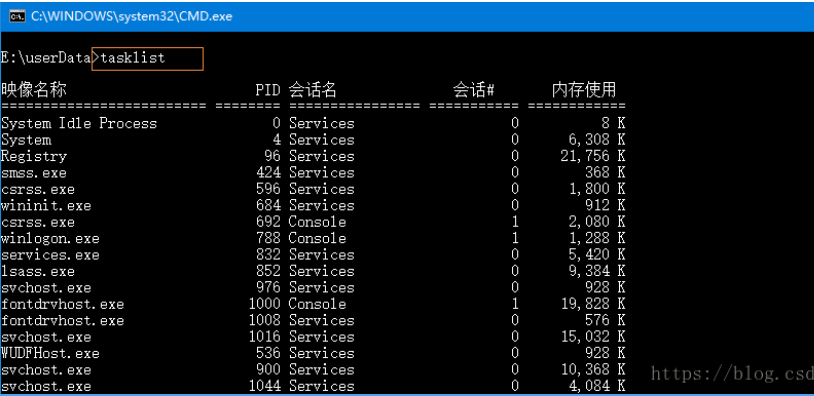The width and height of the screenshot is (814, 396).
Task: Click the 15,032 K memory value
Action: coord(593,337)
